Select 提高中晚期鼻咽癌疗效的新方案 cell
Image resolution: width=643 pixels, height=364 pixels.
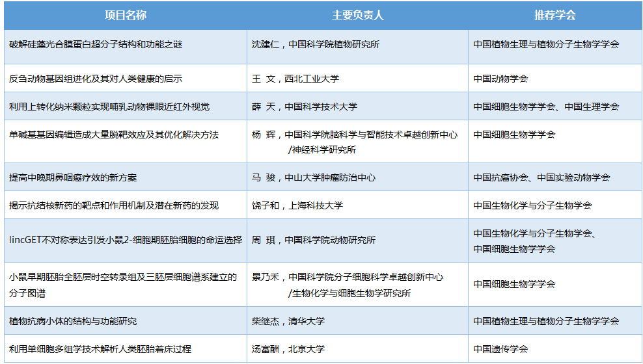[73, 177]
